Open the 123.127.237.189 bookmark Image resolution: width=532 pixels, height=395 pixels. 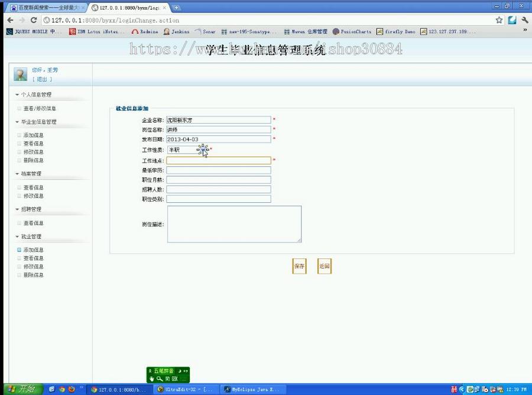(x=448, y=31)
